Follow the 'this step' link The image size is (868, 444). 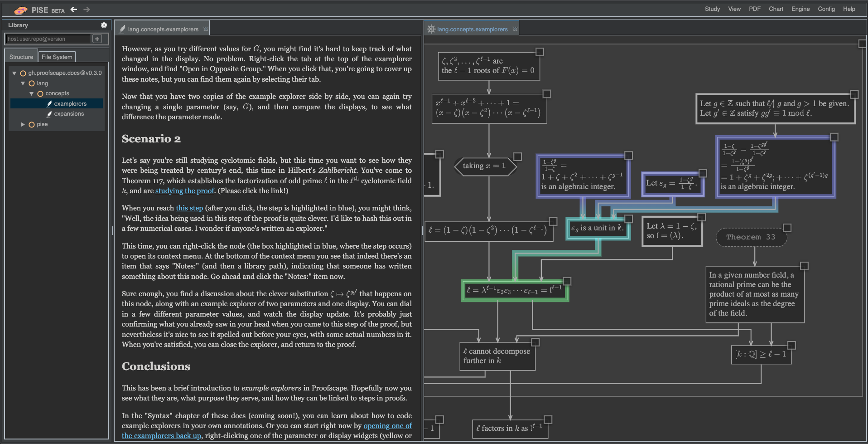189,208
